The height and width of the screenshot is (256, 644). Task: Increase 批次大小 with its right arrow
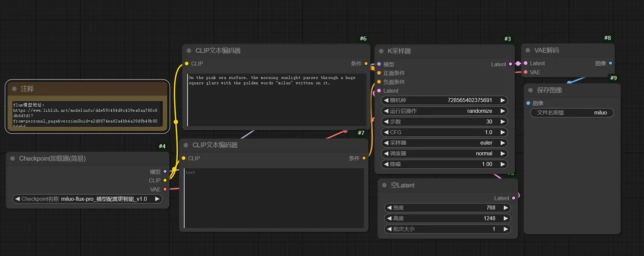[506, 229]
